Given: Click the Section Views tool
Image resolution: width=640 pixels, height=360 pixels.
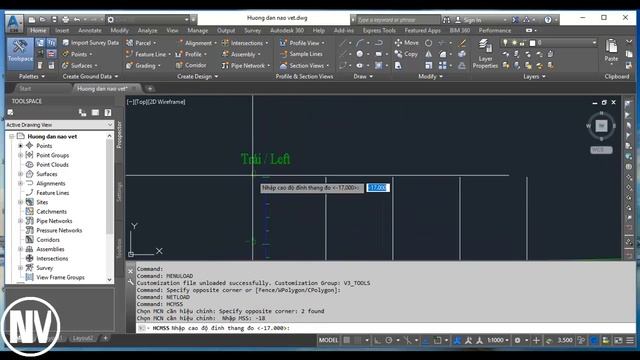Looking at the screenshot, I should coord(304,65).
